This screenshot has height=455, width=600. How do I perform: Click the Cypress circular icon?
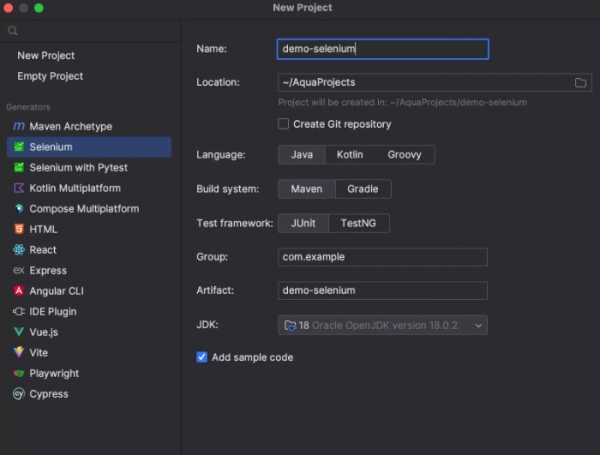[x=19, y=394]
